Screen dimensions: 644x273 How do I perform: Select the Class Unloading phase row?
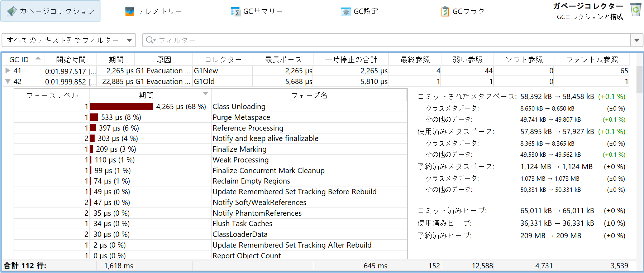pos(211,107)
